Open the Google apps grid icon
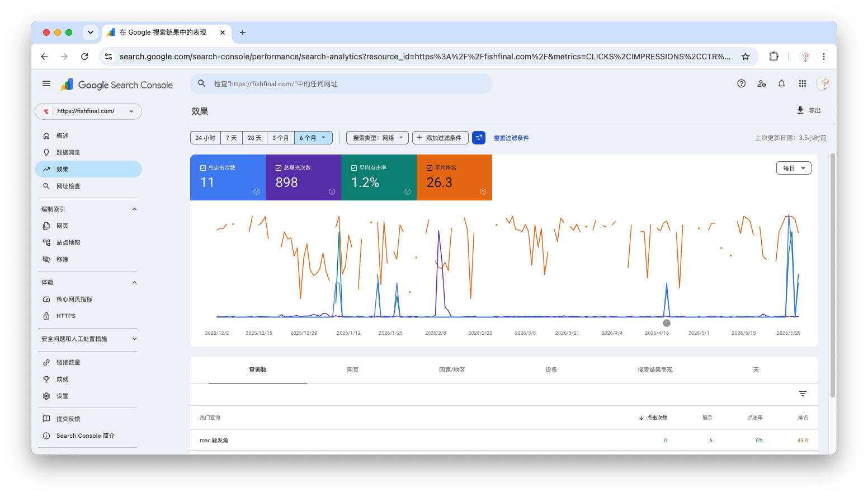The width and height of the screenshot is (868, 496). coord(802,84)
